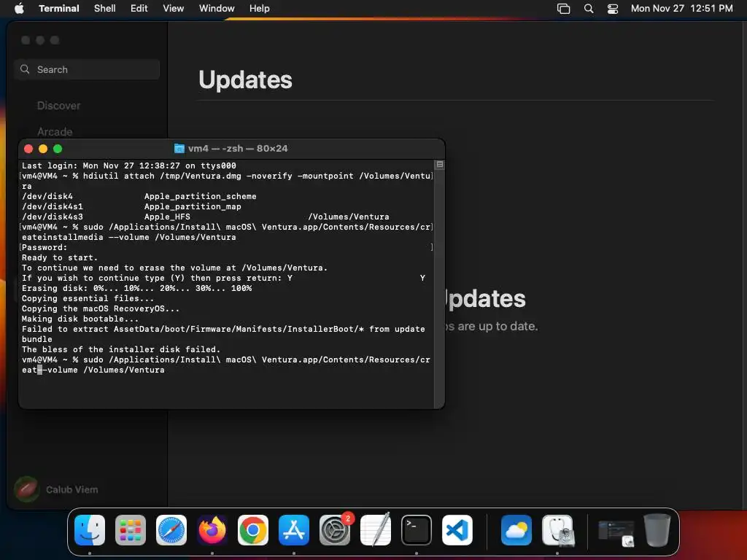
Task: Open the Shell menu
Action: click(x=105, y=8)
